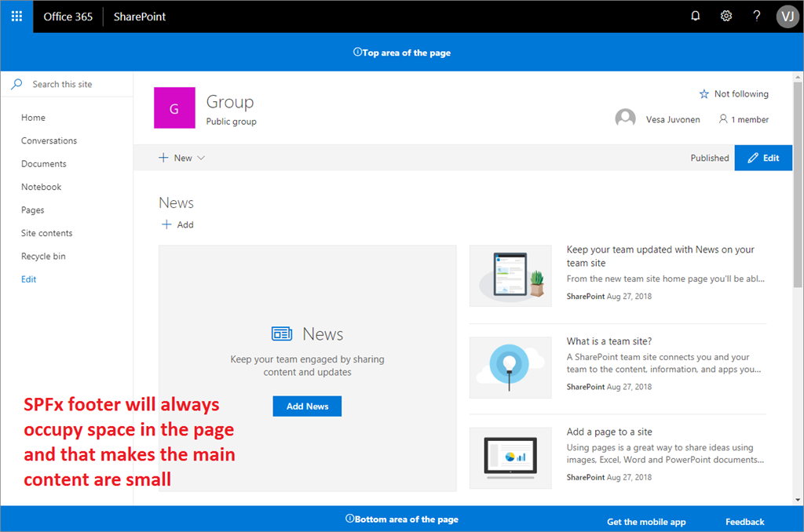
Task: Click the Add News button
Action: pyautogui.click(x=307, y=406)
